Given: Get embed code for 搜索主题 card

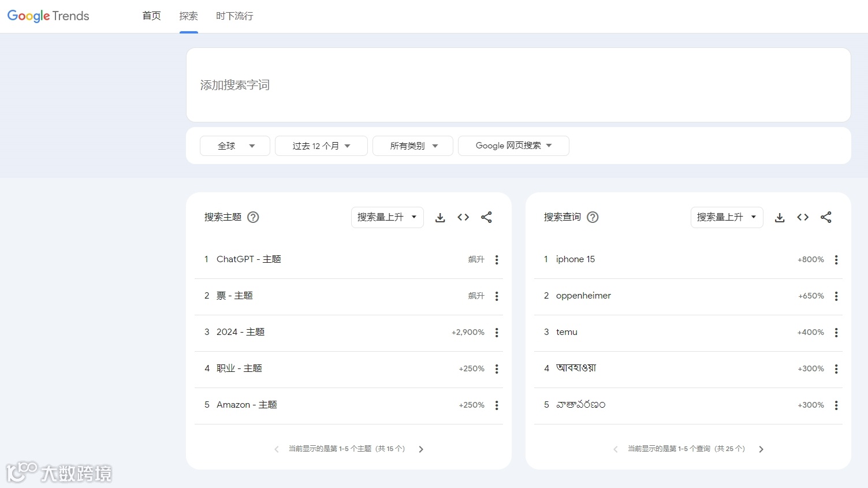Looking at the screenshot, I should point(463,217).
